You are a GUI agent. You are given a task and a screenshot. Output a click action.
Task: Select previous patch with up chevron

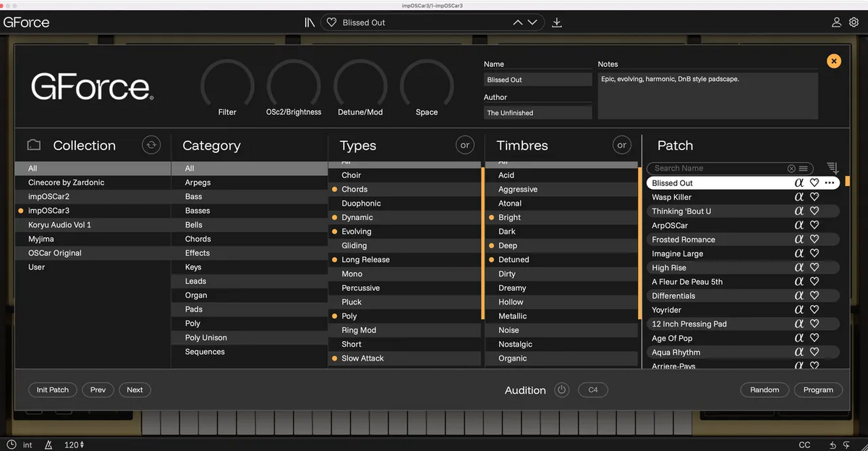coord(518,22)
